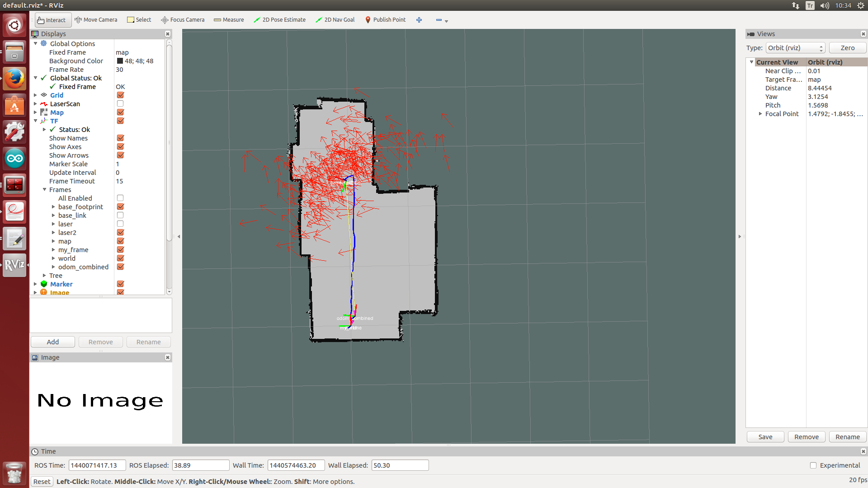Open the system power gear menu

pos(861,5)
